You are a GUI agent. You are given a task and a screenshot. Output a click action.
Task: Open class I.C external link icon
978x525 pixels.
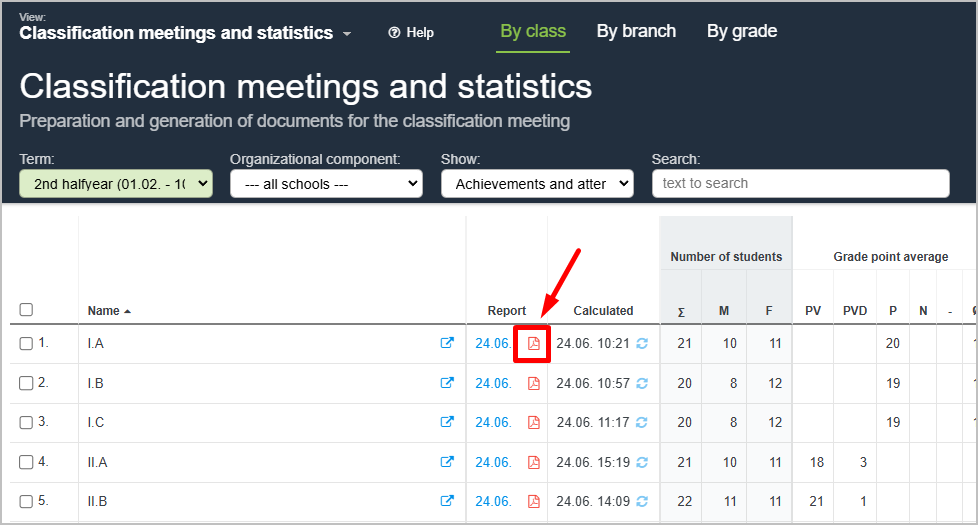pyautogui.click(x=447, y=422)
